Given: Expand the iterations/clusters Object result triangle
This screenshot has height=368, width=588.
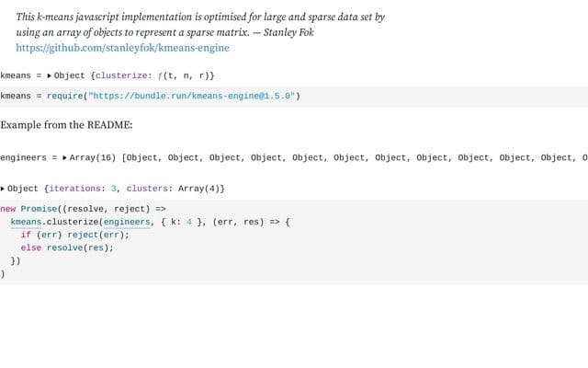Looking at the screenshot, I should click(3, 189).
